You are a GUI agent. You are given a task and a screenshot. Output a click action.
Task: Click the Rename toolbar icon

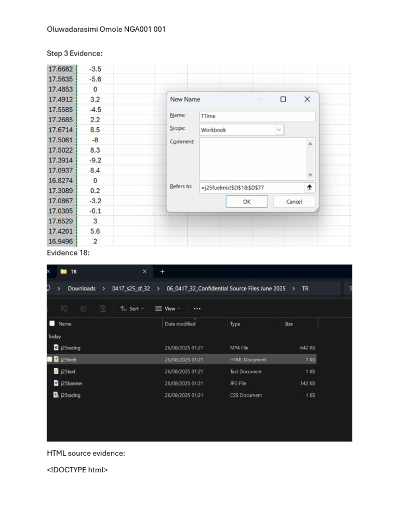pyautogui.click(x=64, y=309)
